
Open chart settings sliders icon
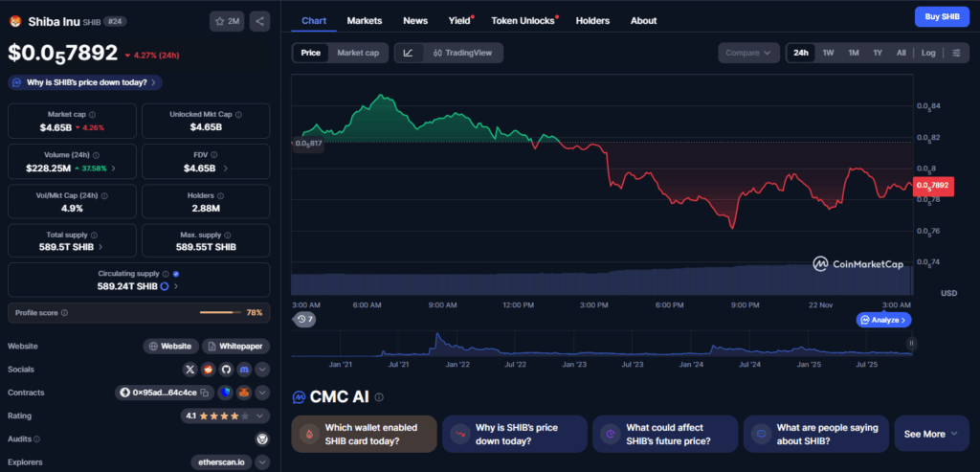(956, 53)
